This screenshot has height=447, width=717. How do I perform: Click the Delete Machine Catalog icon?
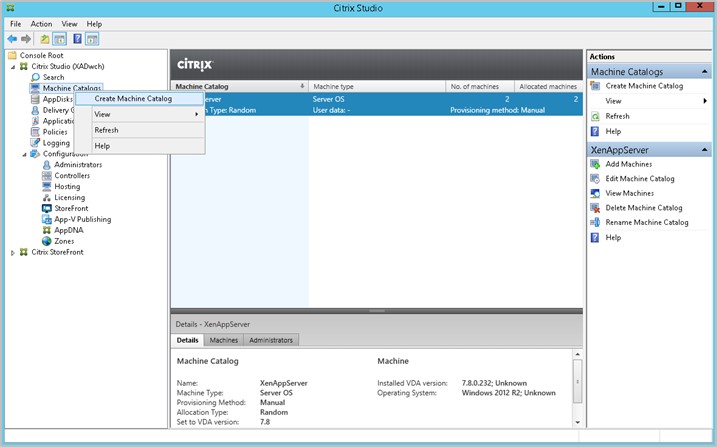click(x=595, y=208)
